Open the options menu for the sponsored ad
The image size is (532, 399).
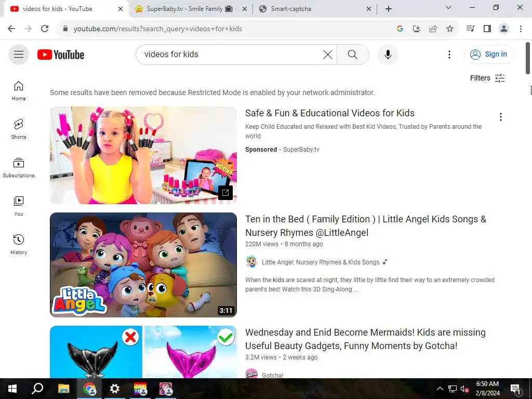click(500, 117)
